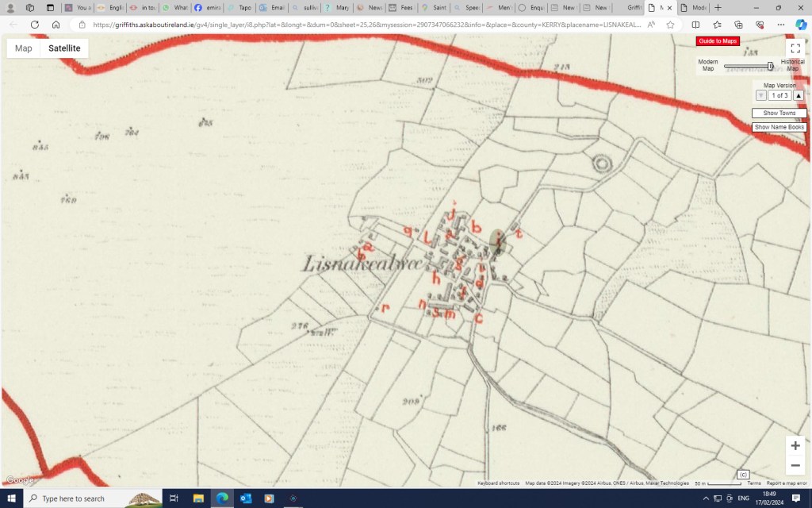Step map version down with the arrow

(760, 95)
